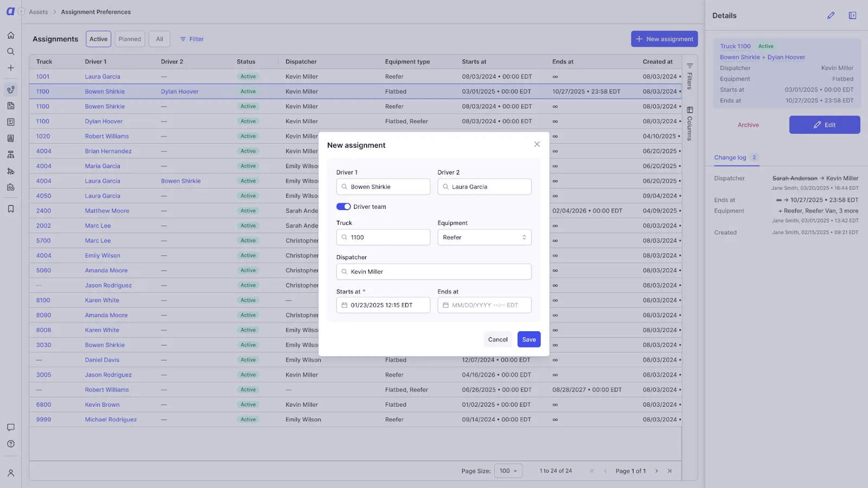The image size is (868, 488).
Task: Sort by the Equipment type column header
Action: click(407, 62)
